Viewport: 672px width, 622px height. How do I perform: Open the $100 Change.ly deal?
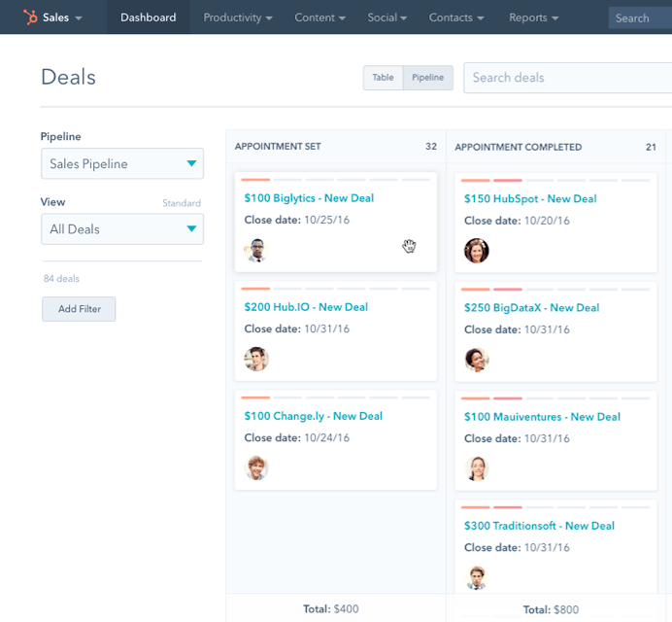pos(313,416)
